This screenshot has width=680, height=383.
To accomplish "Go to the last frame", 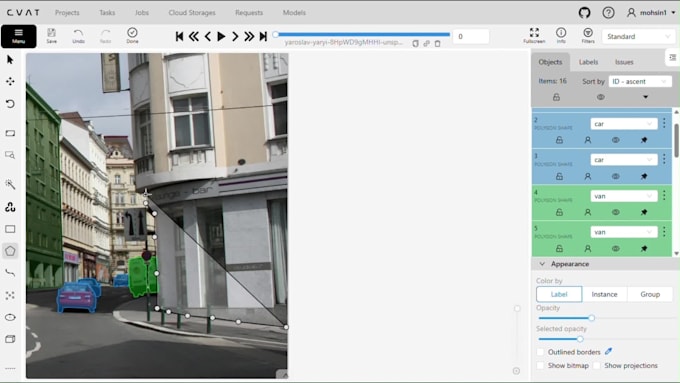I will 263,36.
